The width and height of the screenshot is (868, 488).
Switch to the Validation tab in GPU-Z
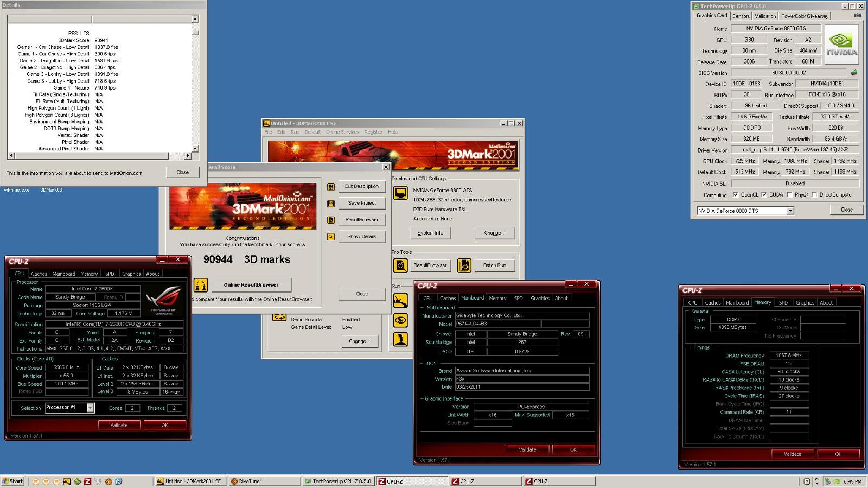765,16
